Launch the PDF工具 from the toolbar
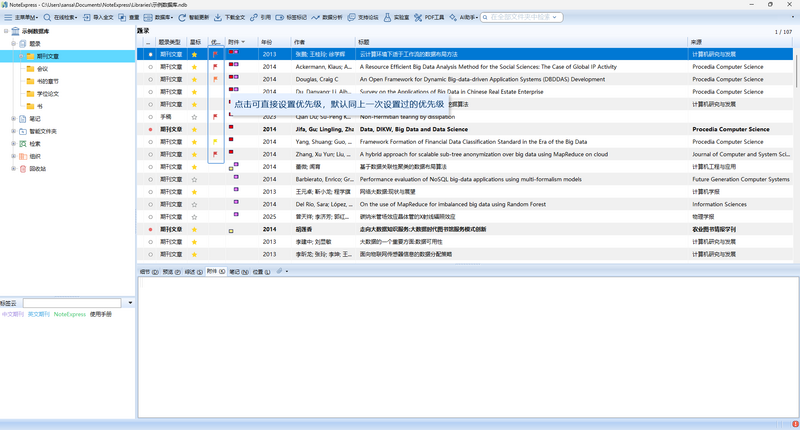 tap(418, 17)
